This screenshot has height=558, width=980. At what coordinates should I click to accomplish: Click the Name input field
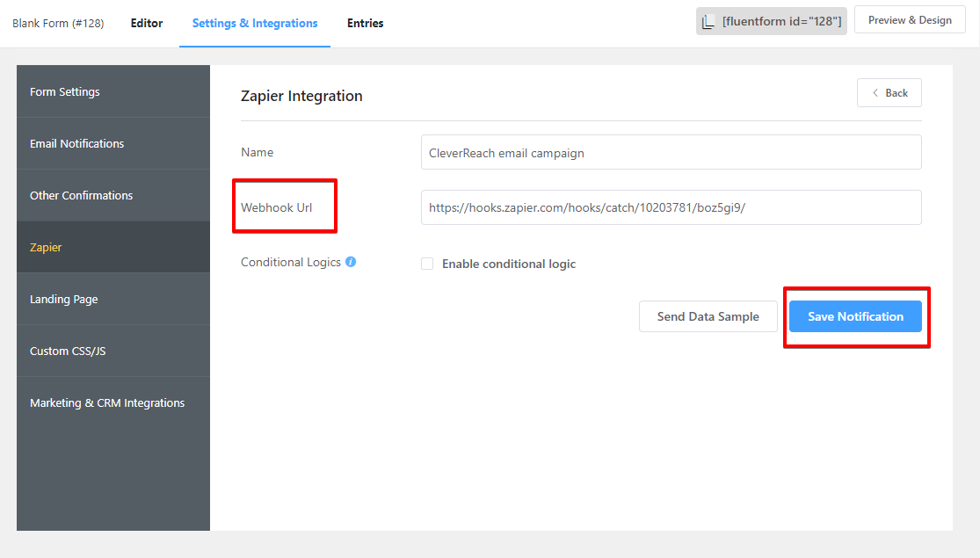[x=671, y=153]
